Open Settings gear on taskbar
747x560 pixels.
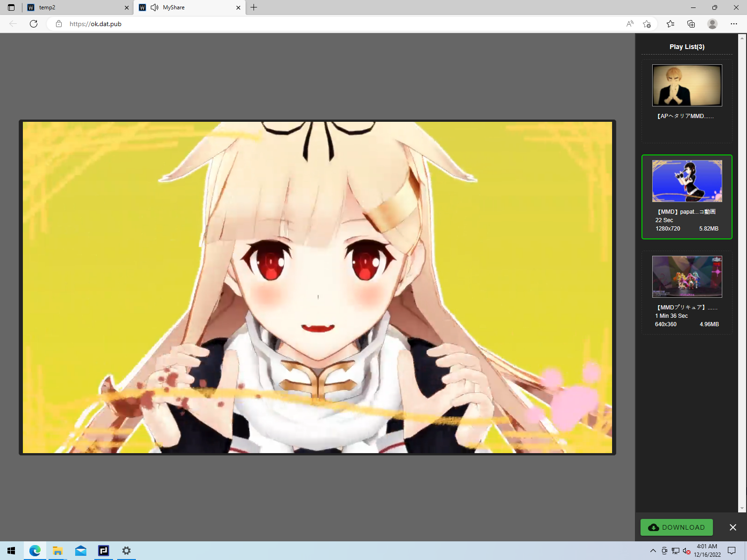[x=126, y=551]
